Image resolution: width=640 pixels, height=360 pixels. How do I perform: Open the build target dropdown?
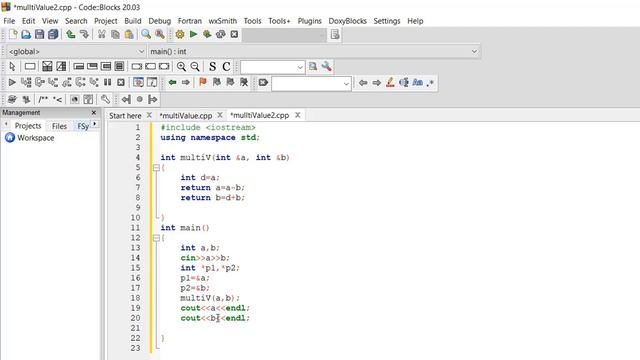click(x=285, y=35)
